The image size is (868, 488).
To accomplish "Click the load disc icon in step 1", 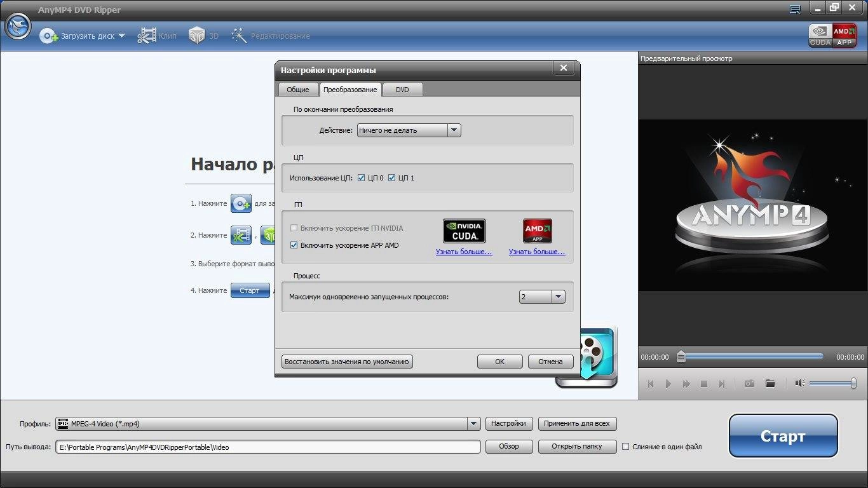I will [241, 203].
